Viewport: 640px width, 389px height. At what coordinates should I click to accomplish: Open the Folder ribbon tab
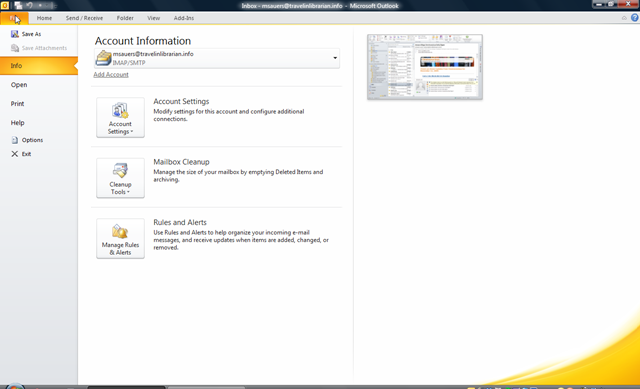tap(125, 18)
